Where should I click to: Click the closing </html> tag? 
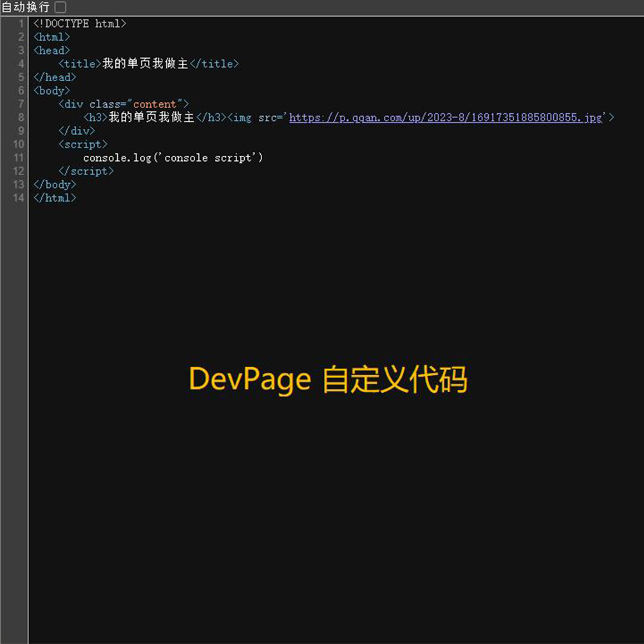[55, 198]
